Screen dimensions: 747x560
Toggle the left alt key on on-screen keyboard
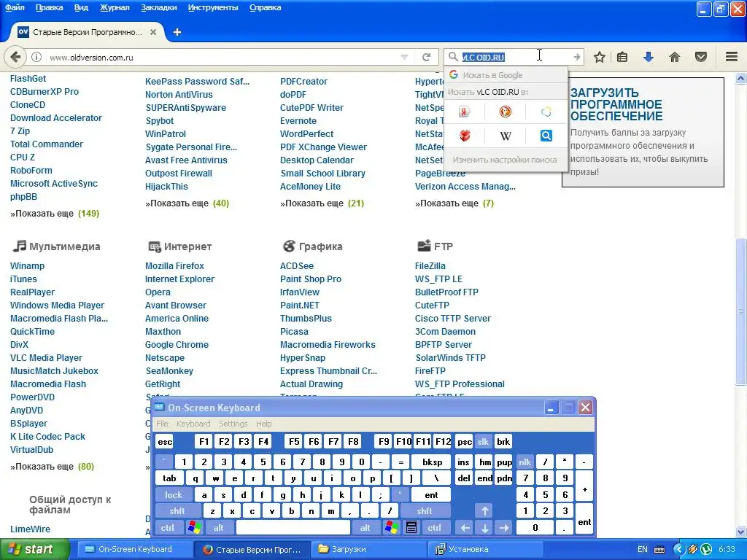tap(218, 528)
